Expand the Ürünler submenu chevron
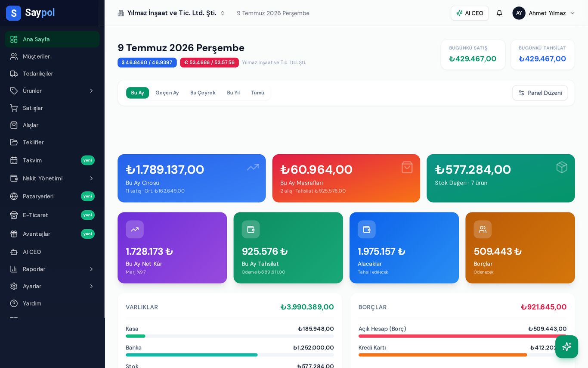Image resolution: width=588 pixels, height=368 pixels. [x=91, y=91]
